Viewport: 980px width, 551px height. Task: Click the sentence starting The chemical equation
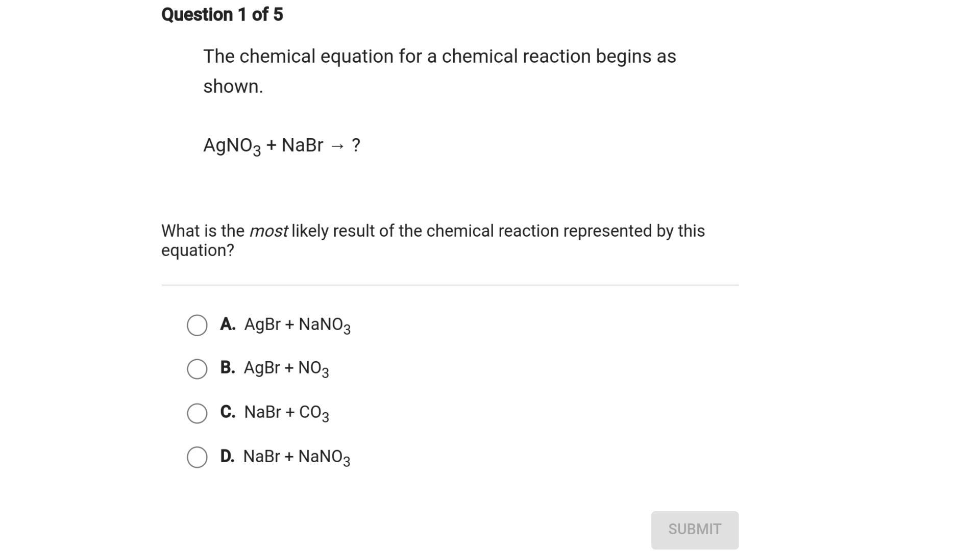439,57
